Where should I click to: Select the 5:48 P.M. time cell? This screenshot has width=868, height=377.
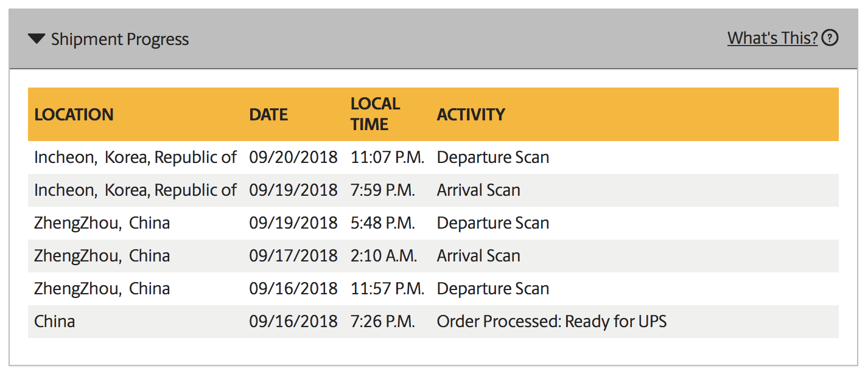[x=383, y=223]
